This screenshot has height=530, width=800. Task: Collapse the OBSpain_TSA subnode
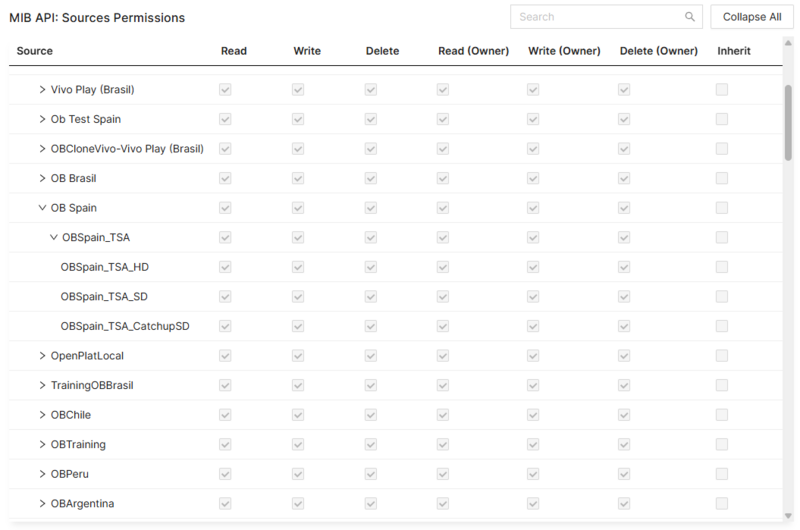tap(53, 238)
